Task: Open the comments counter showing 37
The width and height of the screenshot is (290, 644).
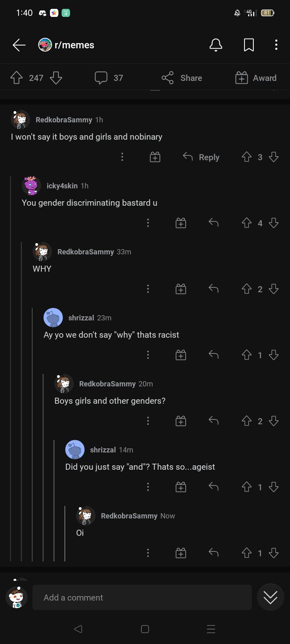Action: point(109,78)
